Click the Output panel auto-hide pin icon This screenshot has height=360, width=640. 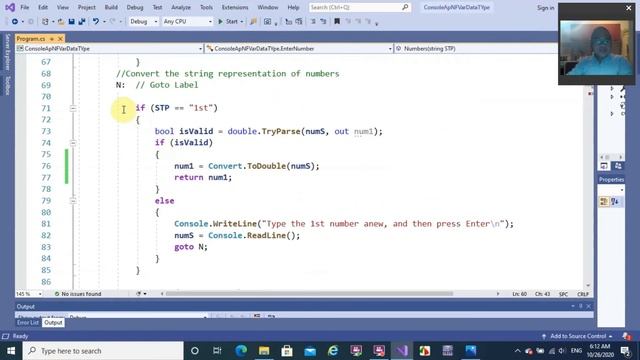[x=581, y=306]
